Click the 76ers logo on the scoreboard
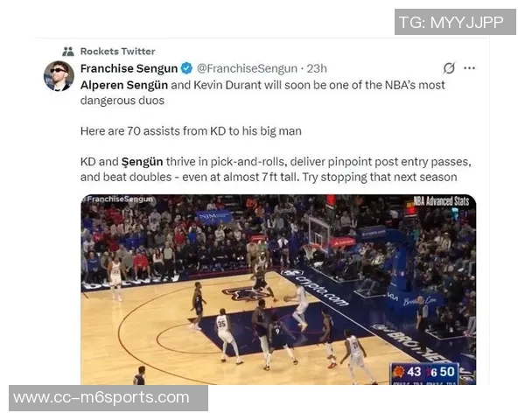Screen dimensions: 525x420 coord(431,372)
